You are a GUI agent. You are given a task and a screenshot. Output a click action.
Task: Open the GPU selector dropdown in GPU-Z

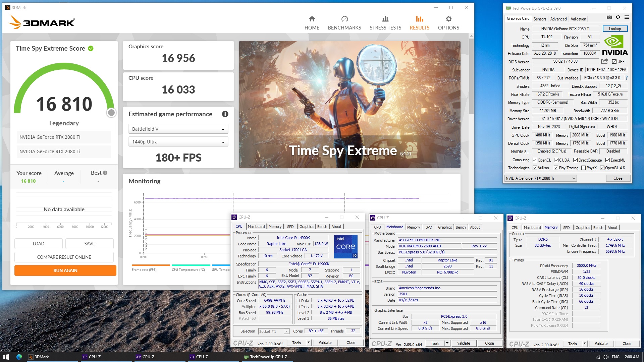coord(540,178)
